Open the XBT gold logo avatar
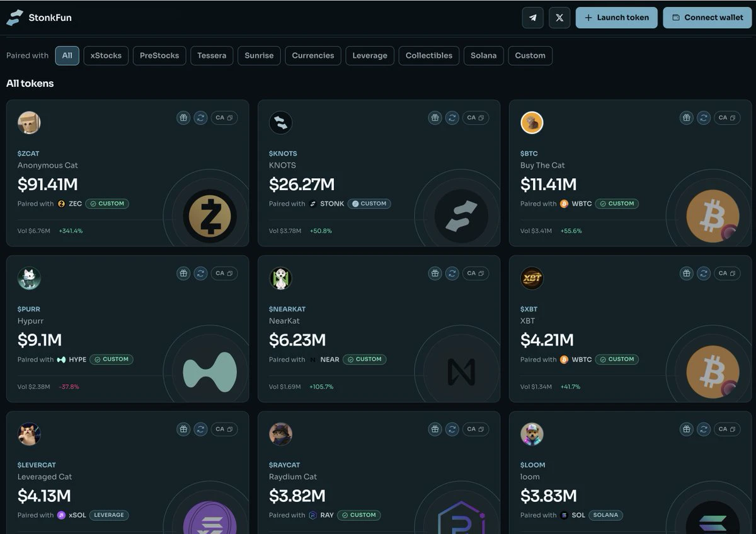Image resolution: width=756 pixels, height=534 pixels. [532, 278]
